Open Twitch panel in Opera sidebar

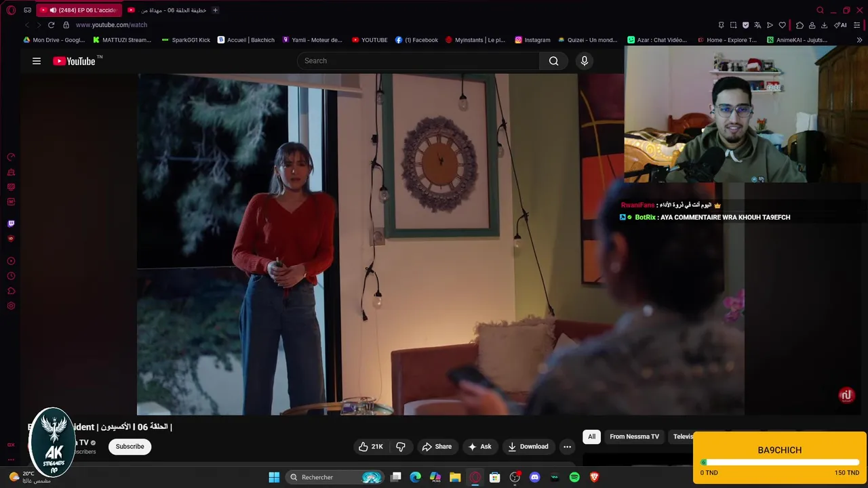(x=11, y=224)
